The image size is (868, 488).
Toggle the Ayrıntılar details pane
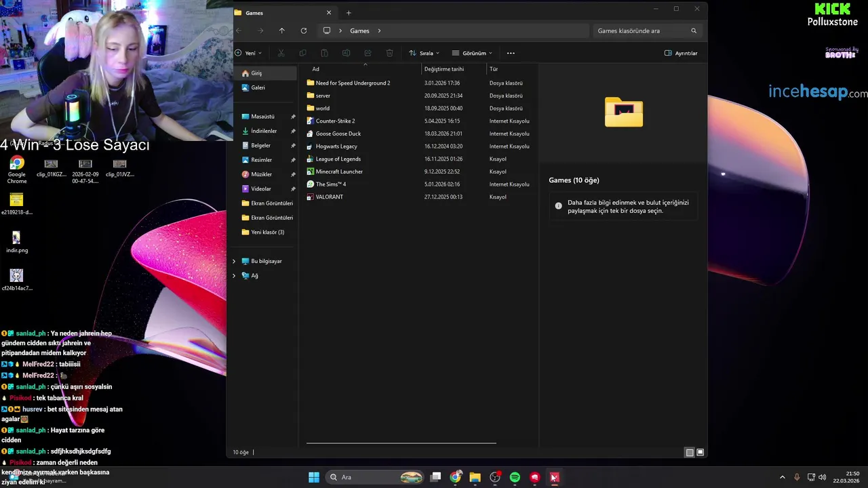[681, 53]
